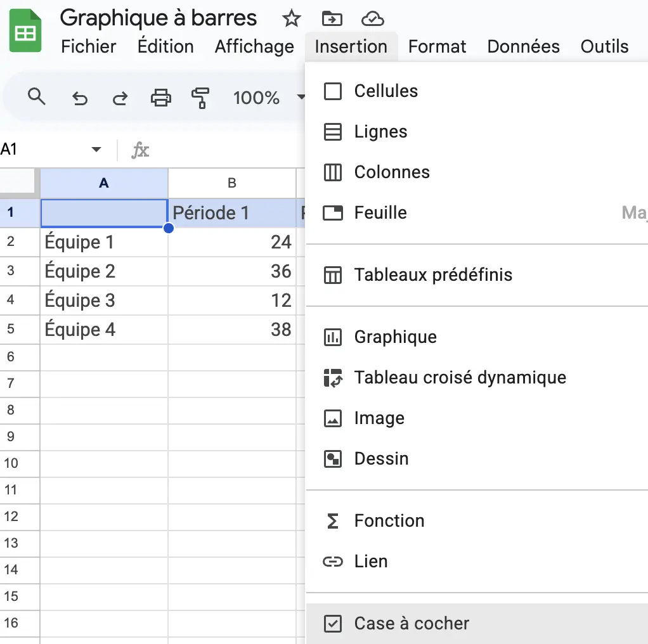
Task: Insert a Lien
Action: 477,561
